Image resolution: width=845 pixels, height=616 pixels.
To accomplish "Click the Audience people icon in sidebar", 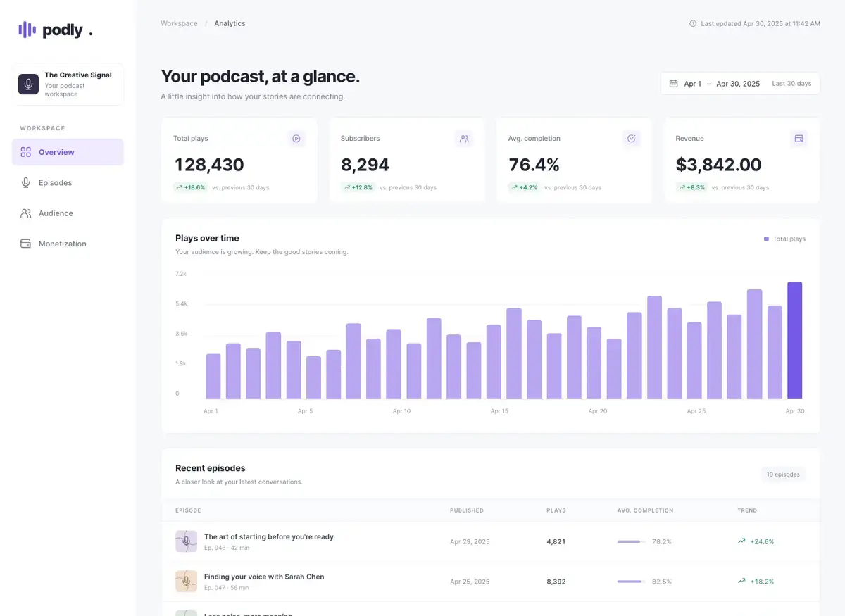I will (26, 213).
